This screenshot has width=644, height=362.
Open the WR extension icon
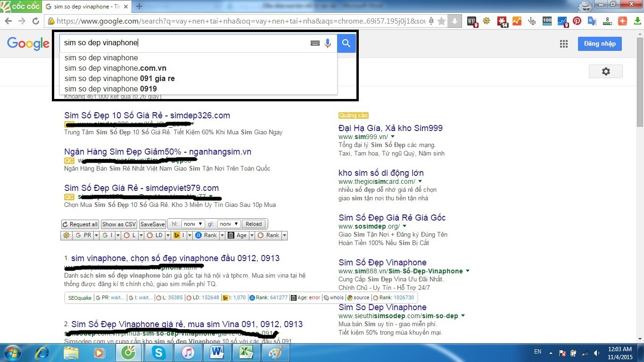(472, 21)
